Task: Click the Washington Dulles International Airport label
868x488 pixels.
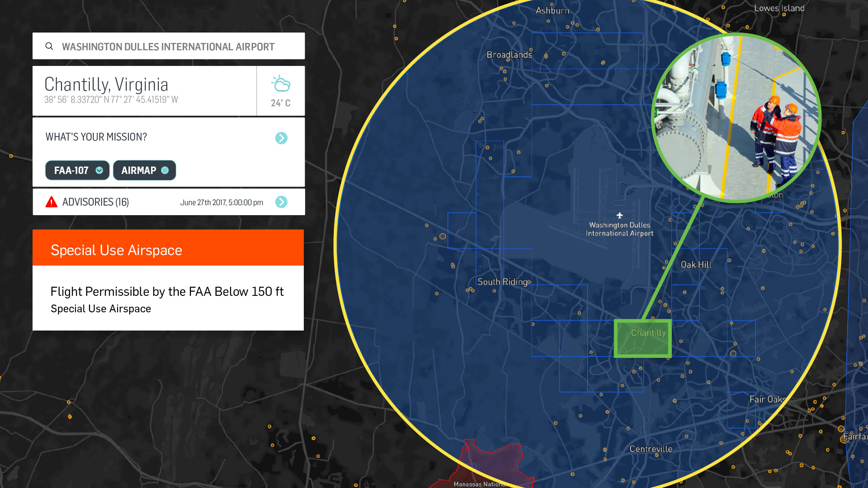Action: click(x=619, y=229)
